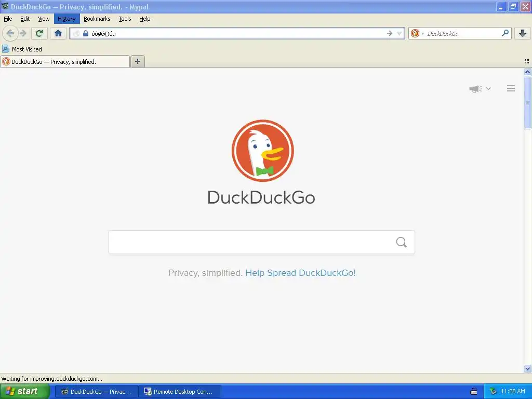Screen dimensions: 532x399
Task: Switch to the DuckDuckGo taskbar button
Action: (x=96, y=392)
